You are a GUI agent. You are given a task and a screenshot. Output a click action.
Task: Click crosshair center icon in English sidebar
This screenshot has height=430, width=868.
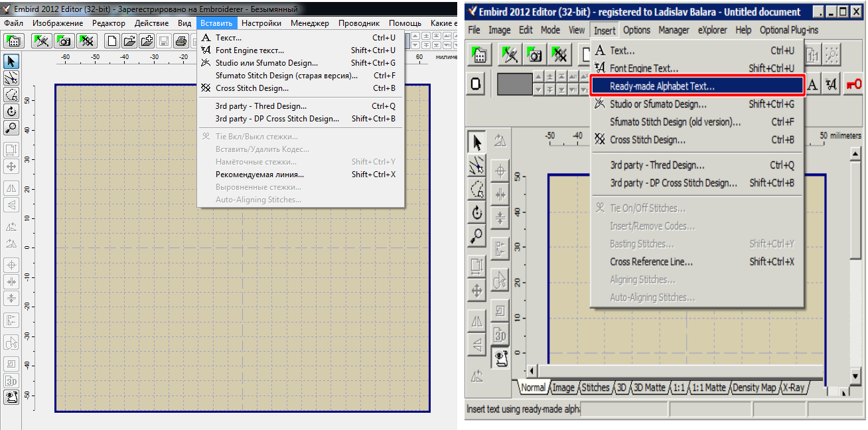click(500, 171)
